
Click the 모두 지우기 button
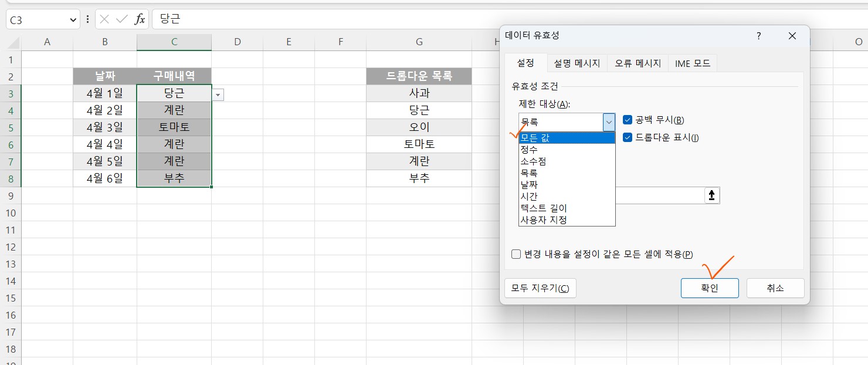[540, 288]
